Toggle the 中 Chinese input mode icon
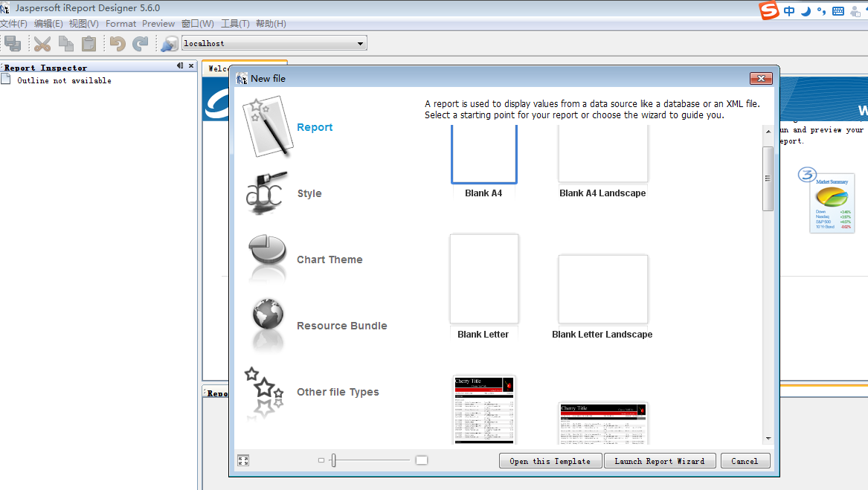Image resolution: width=868 pixels, height=490 pixels. (x=789, y=11)
